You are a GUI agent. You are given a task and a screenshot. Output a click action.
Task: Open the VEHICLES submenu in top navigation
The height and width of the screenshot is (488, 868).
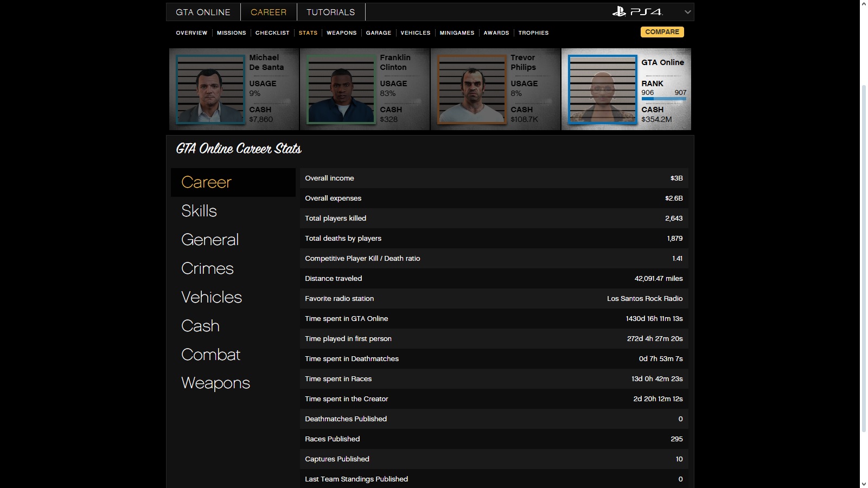[x=416, y=33]
